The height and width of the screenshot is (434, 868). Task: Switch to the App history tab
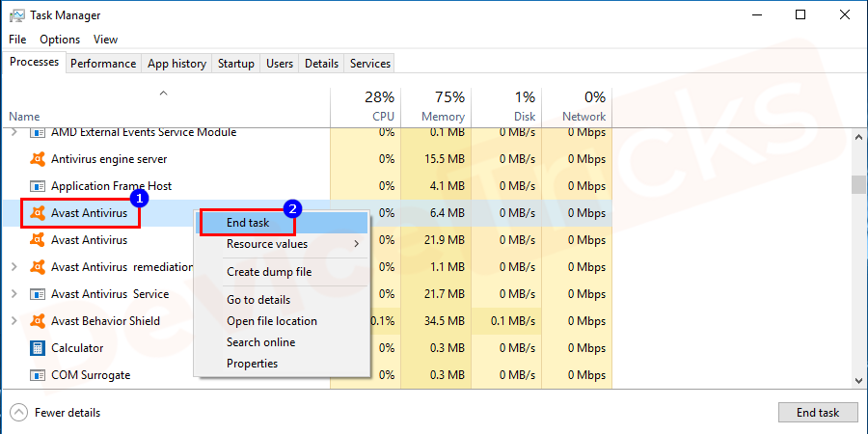pos(176,64)
